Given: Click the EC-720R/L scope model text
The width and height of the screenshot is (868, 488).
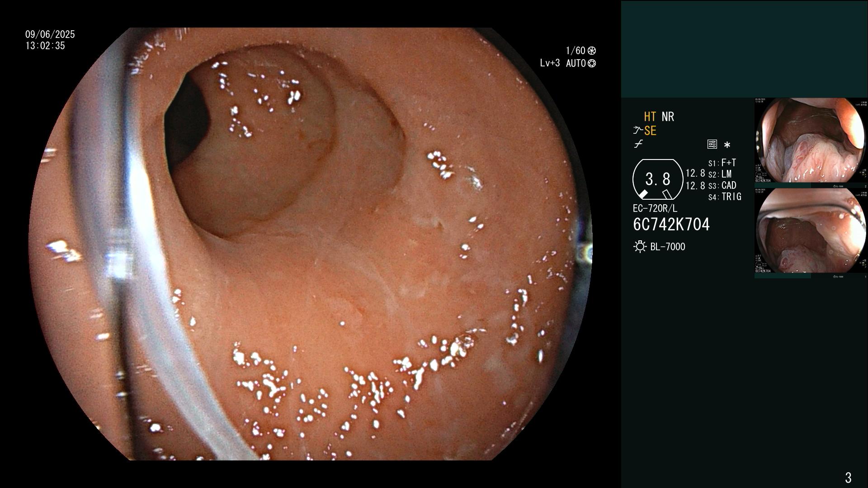Looking at the screenshot, I should pyautogui.click(x=655, y=208).
